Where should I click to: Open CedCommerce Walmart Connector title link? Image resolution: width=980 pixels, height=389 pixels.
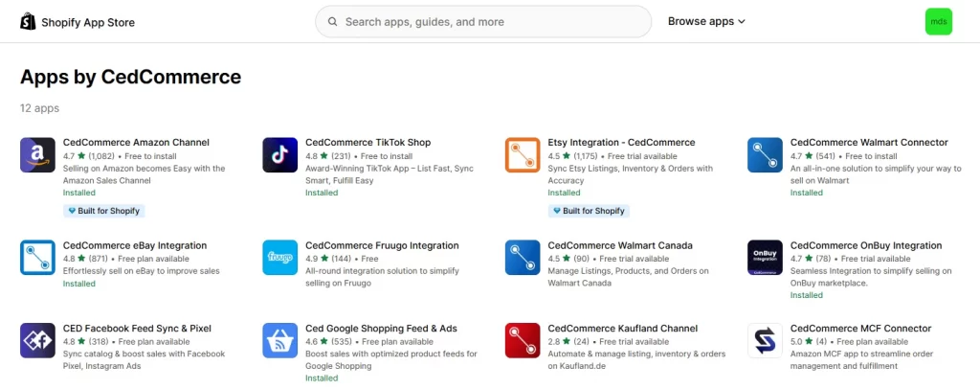coord(869,143)
